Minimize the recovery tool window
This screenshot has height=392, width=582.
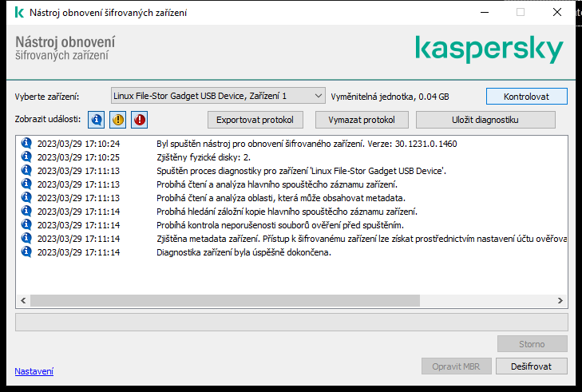pos(485,12)
